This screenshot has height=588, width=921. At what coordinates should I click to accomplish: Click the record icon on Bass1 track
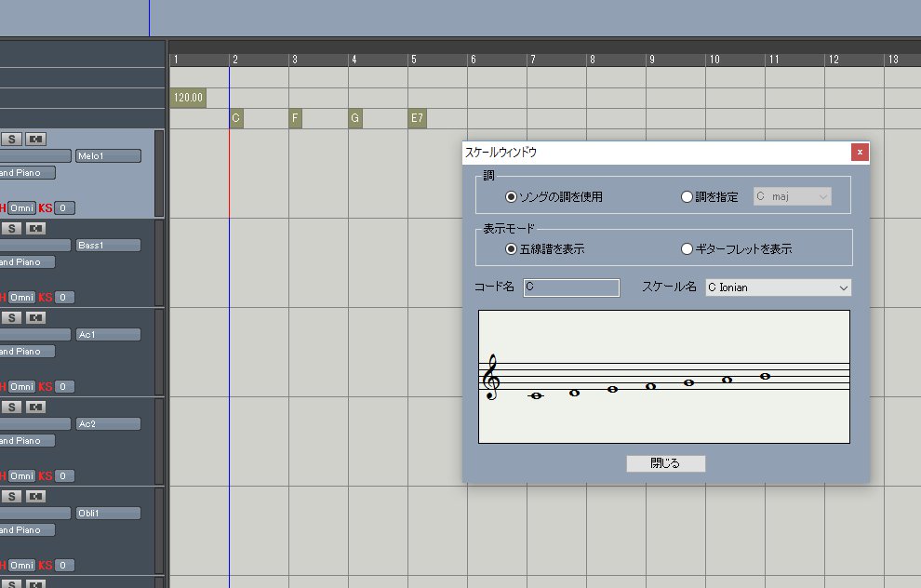point(36,229)
